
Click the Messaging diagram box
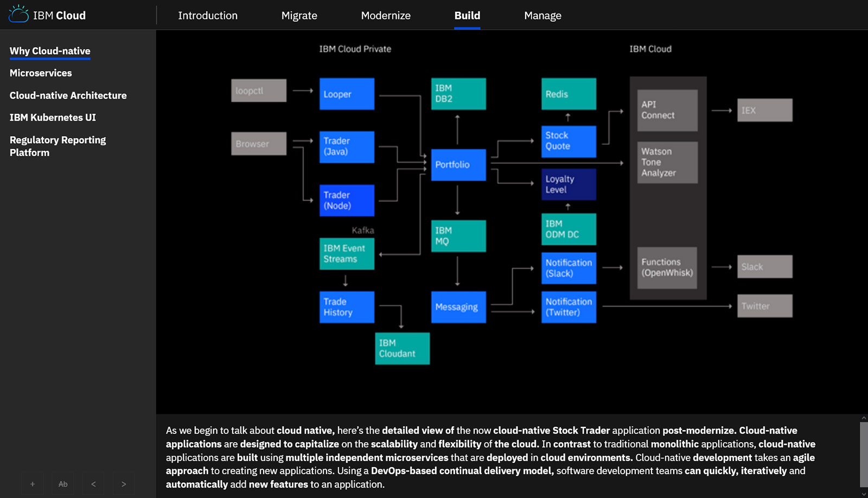pos(458,307)
